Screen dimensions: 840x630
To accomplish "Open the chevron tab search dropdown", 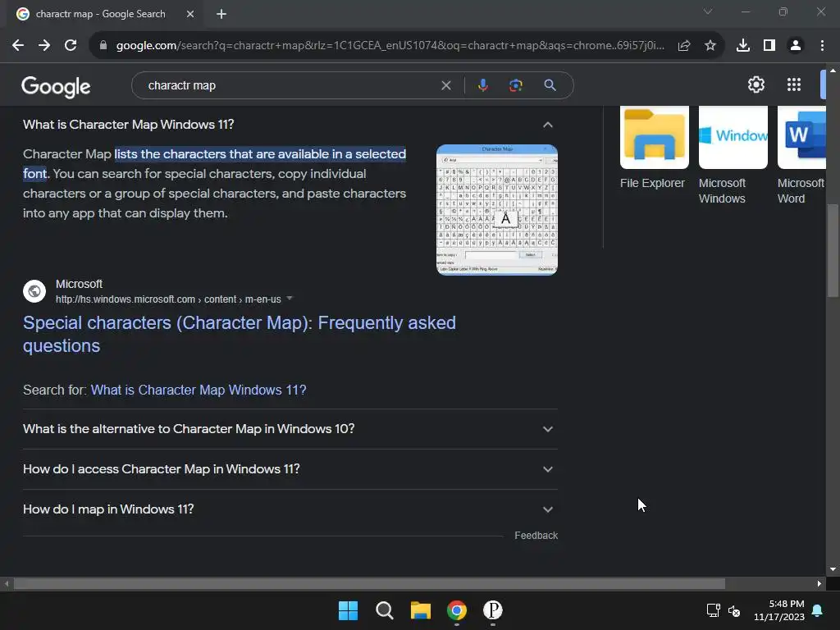I will pyautogui.click(x=708, y=11).
